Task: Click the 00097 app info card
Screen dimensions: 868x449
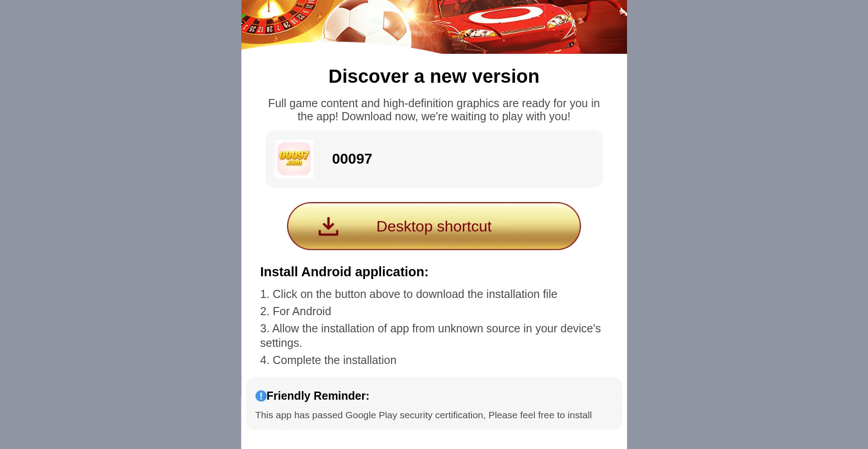Action: coord(434,159)
